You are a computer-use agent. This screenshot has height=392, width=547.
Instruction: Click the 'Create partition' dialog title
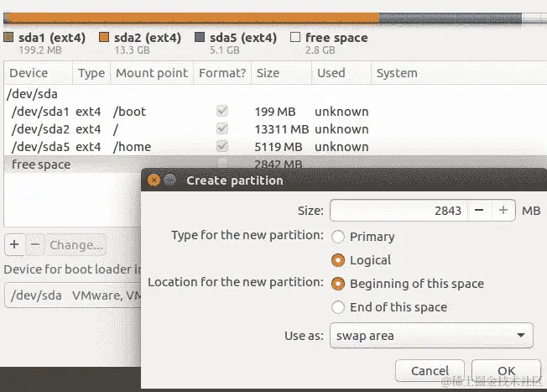coord(235,180)
